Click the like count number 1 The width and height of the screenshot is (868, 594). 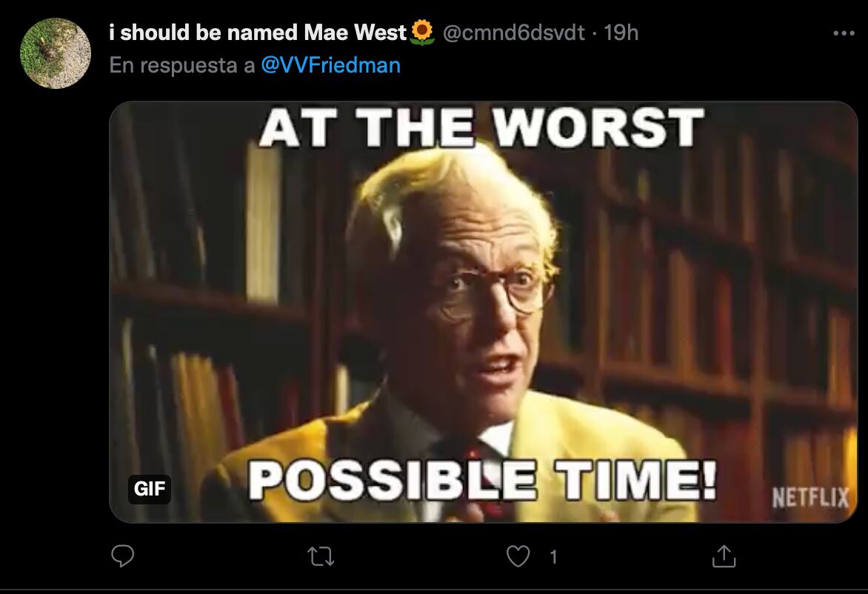(x=553, y=557)
